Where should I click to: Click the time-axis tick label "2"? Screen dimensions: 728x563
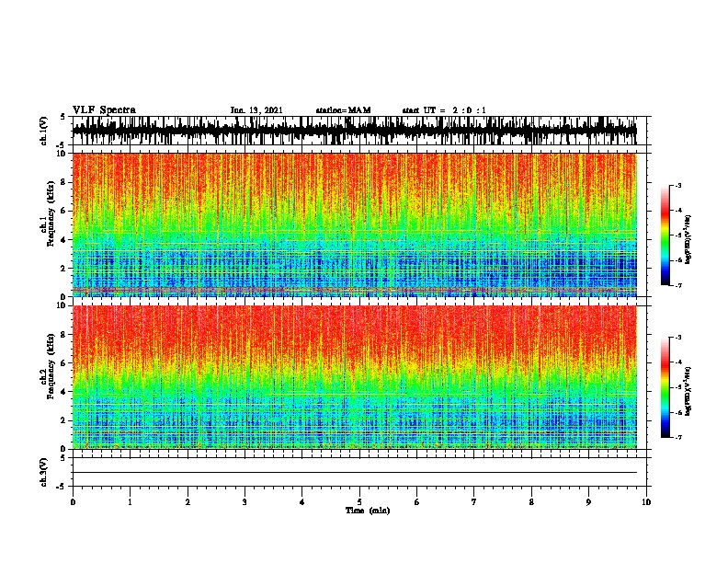coord(188,502)
